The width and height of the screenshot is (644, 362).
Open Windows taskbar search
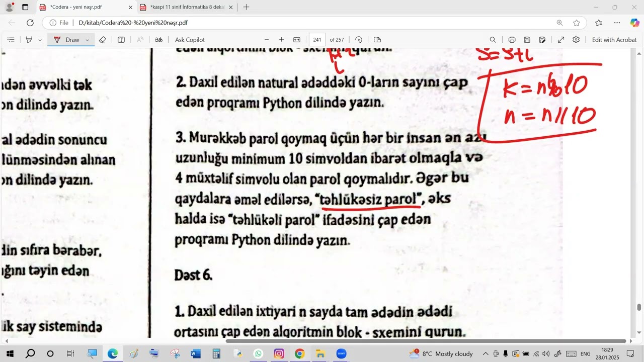30,353
